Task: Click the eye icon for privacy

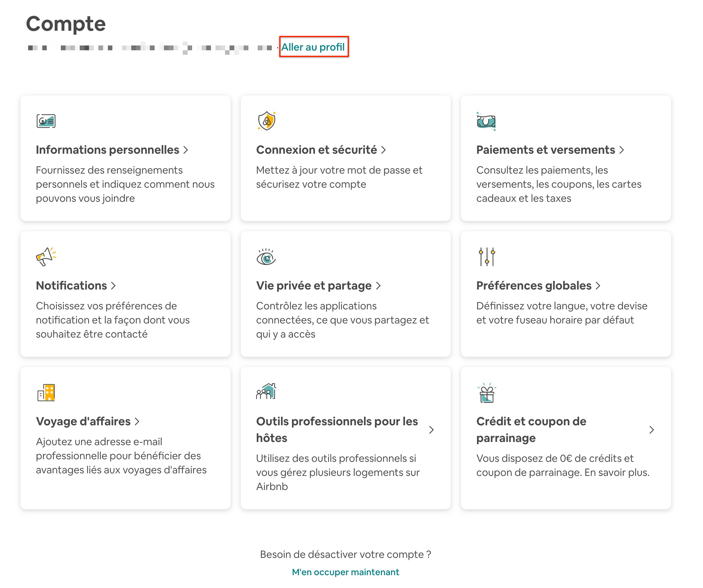Action: coord(266,257)
